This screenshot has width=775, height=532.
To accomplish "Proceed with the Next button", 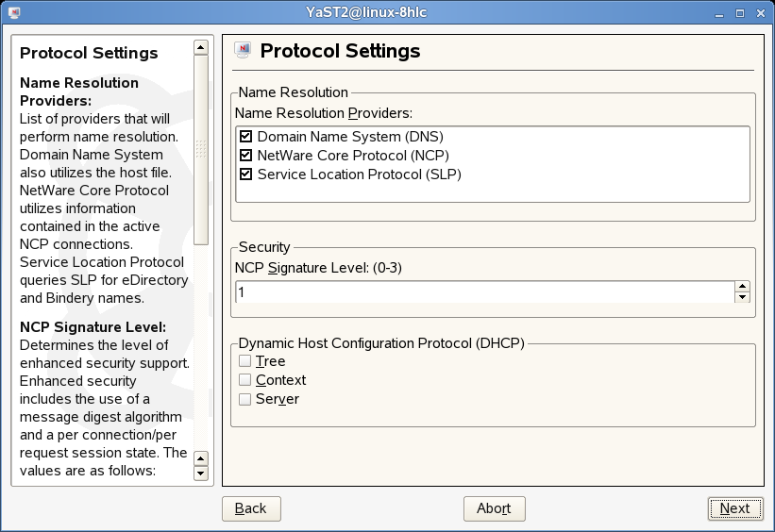I will (734, 508).
